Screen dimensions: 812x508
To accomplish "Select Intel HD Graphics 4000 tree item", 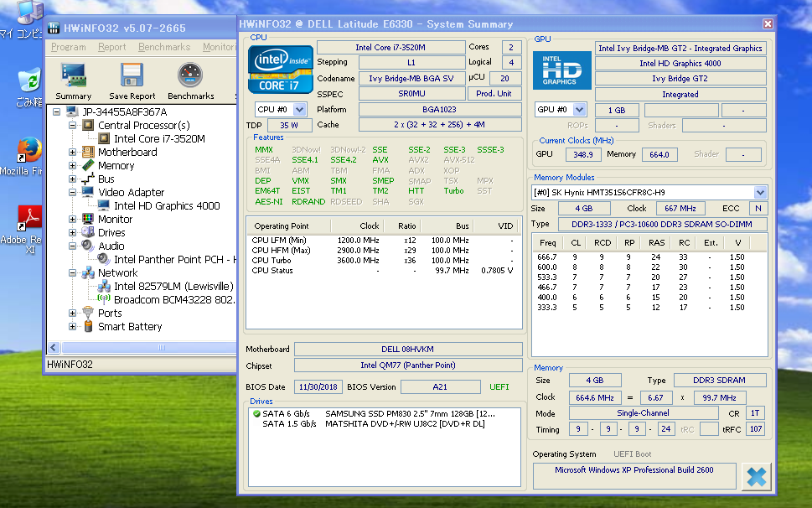I will [x=167, y=206].
